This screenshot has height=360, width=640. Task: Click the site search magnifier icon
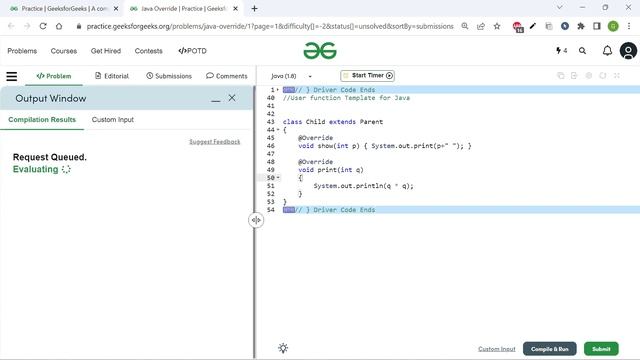tap(582, 51)
